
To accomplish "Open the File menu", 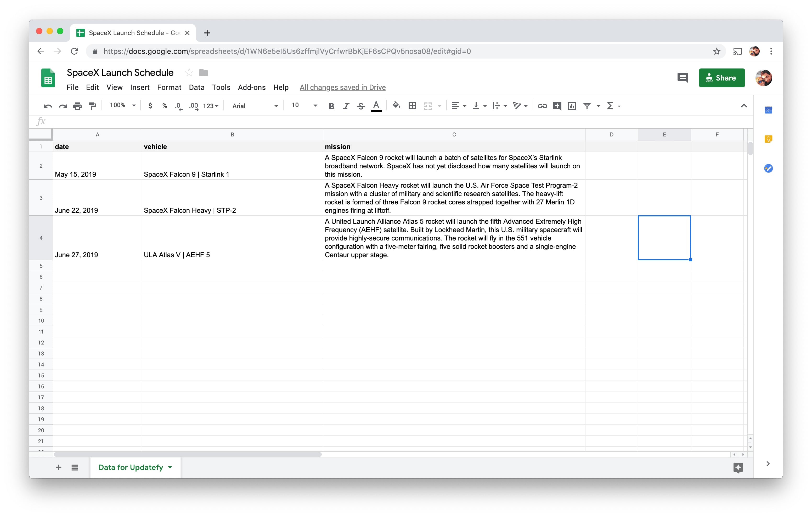I will (x=72, y=87).
